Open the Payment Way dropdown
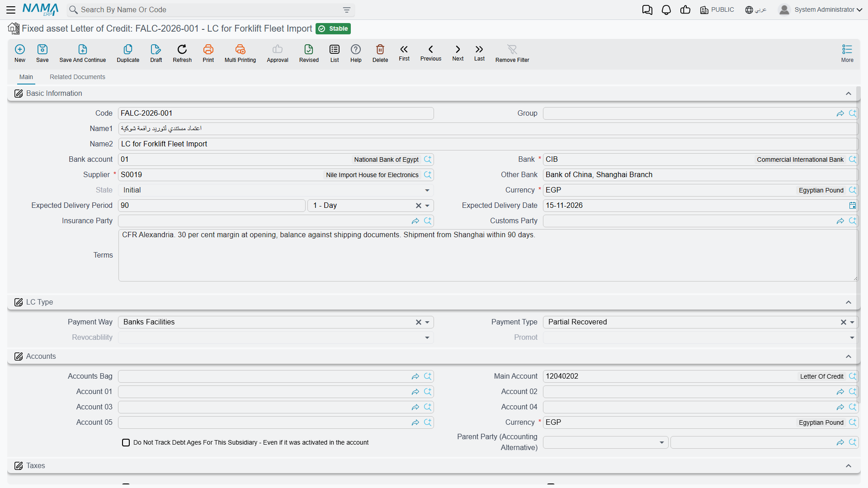This screenshot has width=868, height=488. coord(427,322)
